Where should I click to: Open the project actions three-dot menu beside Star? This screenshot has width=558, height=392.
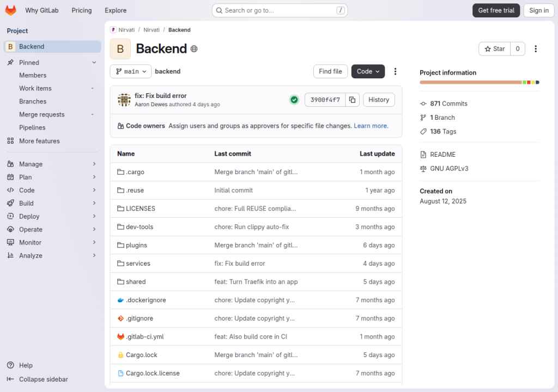click(536, 49)
